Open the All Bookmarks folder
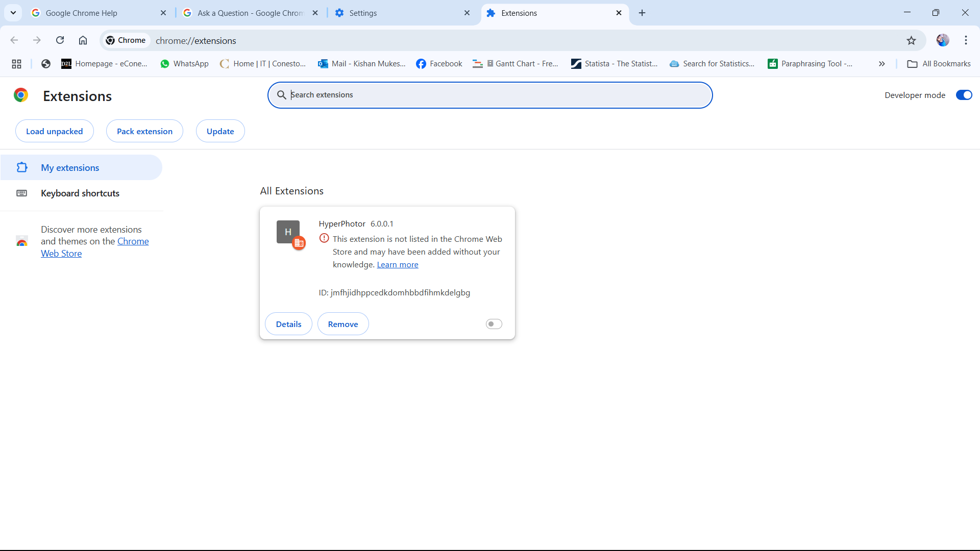 pos(939,64)
